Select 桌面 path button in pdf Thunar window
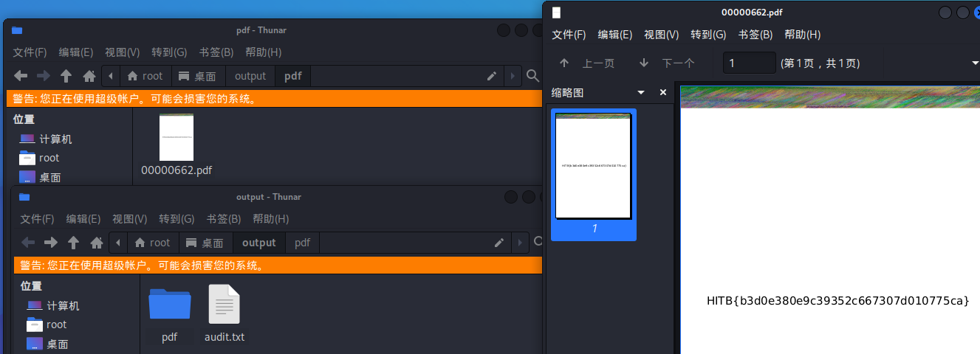This screenshot has width=980, height=354. coord(198,76)
